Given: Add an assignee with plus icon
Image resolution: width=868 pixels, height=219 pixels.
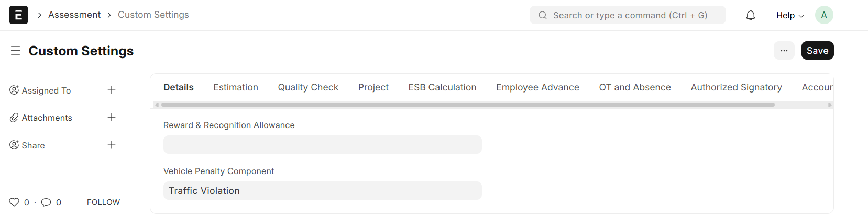Looking at the screenshot, I should (x=112, y=90).
